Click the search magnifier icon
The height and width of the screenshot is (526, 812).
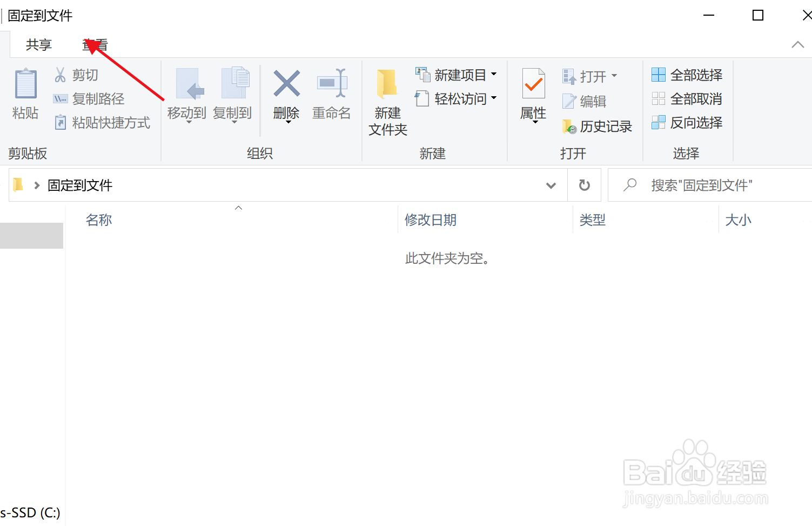(630, 185)
